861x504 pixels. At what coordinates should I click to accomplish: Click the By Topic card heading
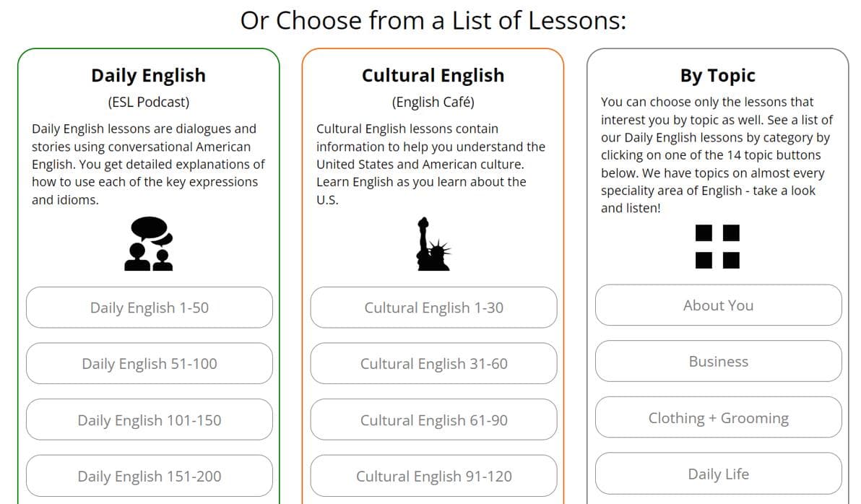pyautogui.click(x=718, y=75)
